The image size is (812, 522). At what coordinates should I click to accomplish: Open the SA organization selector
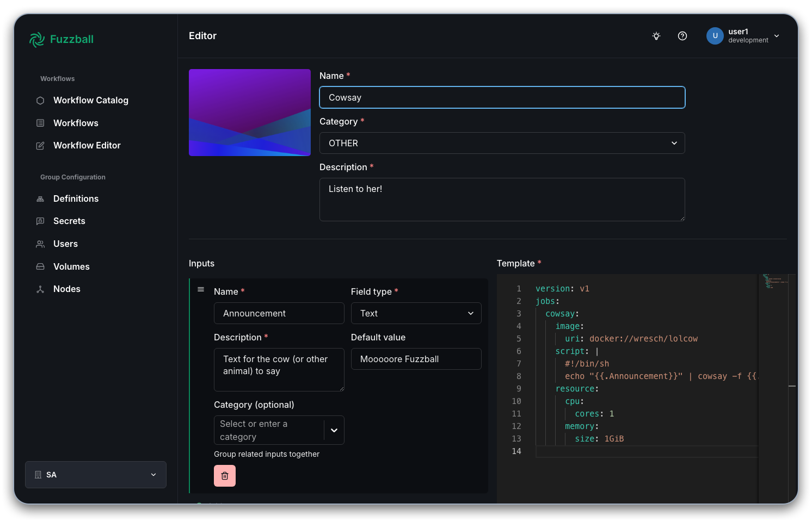point(96,475)
